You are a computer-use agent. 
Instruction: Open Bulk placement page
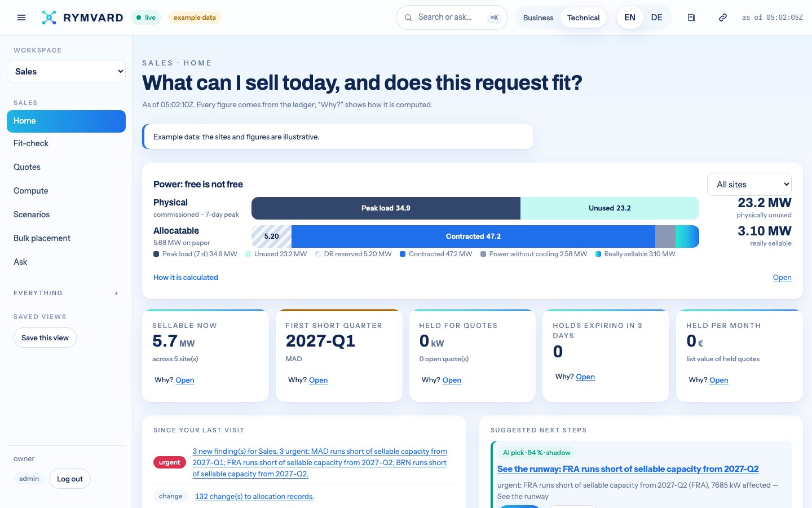pos(66,238)
